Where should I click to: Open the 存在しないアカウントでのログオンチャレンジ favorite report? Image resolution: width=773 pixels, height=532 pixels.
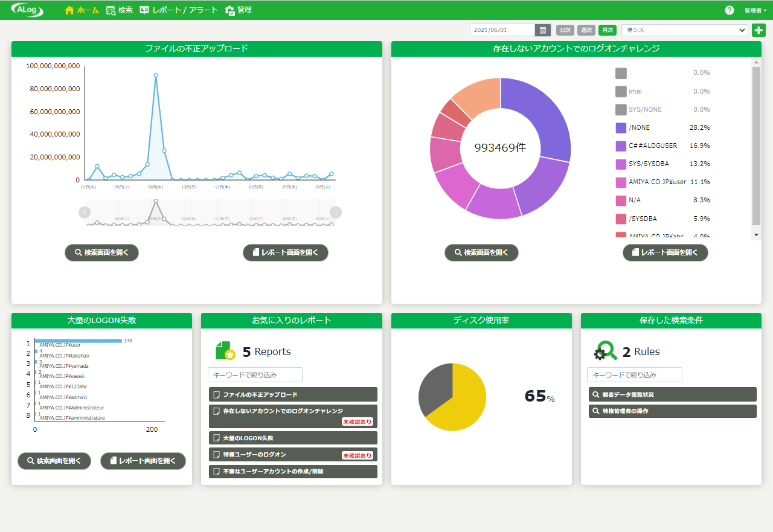point(293,417)
